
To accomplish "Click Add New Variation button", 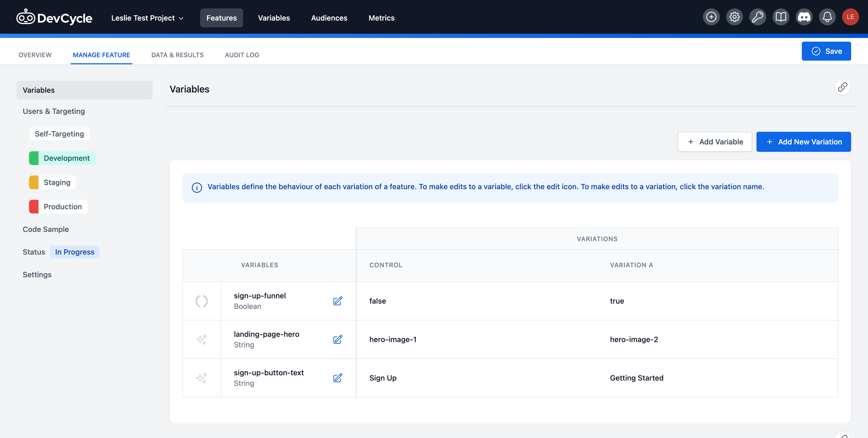I will point(803,142).
